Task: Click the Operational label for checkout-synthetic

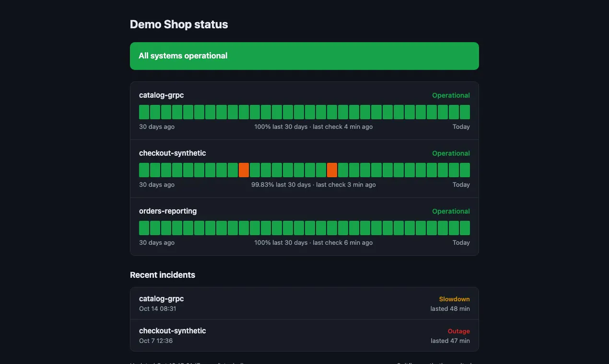Action: [x=451, y=153]
